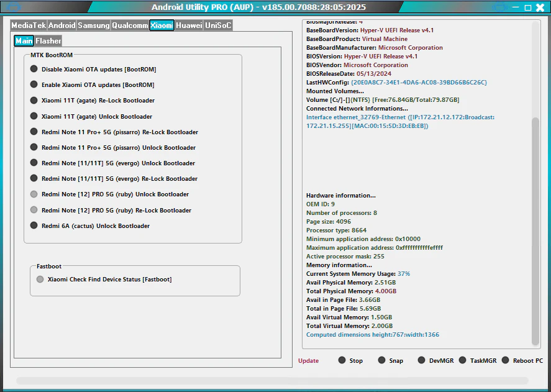Select Redmi Note 12 PRO ruby Unlock Bootloader
The height and width of the screenshot is (392, 551).
click(109, 194)
